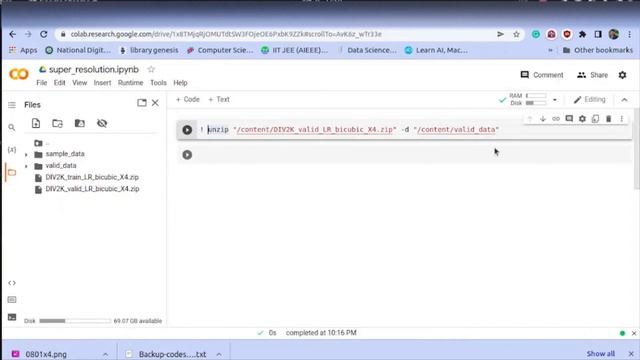
Task: Click the RAM usage bar
Action: 536,96
